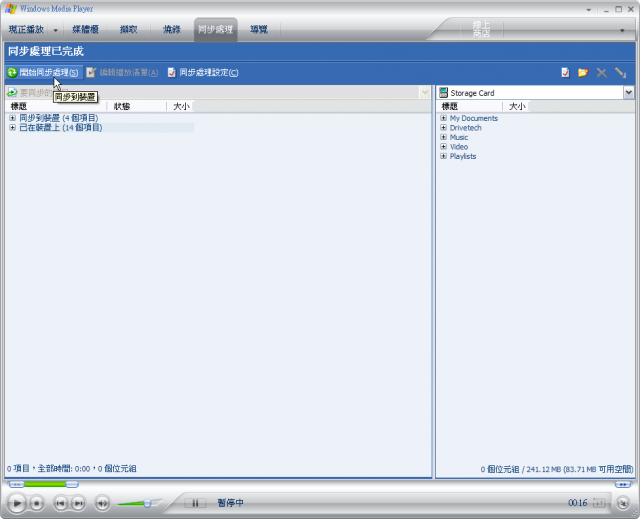This screenshot has height=519, width=640.
Task: Click the edit playlist pencil icon
Action: 91,73
